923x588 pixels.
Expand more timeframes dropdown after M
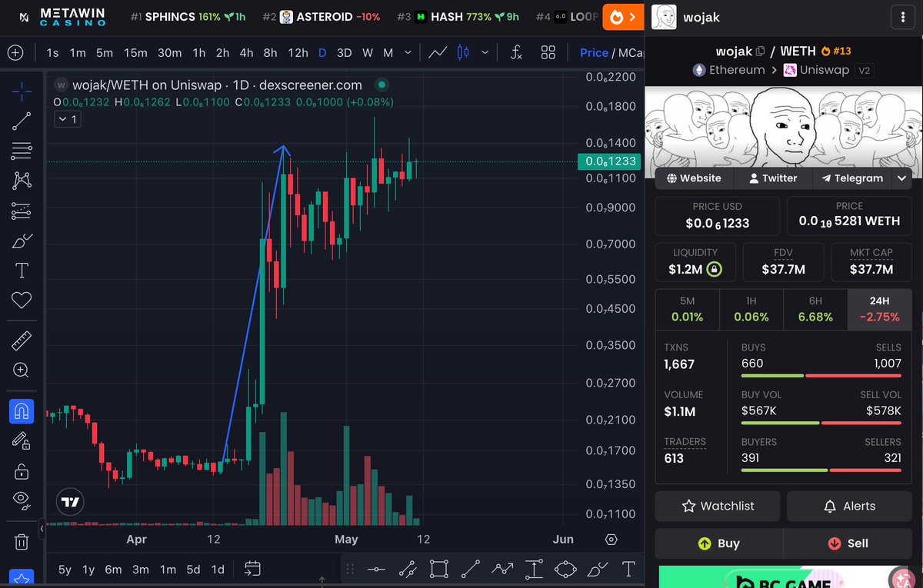408,52
